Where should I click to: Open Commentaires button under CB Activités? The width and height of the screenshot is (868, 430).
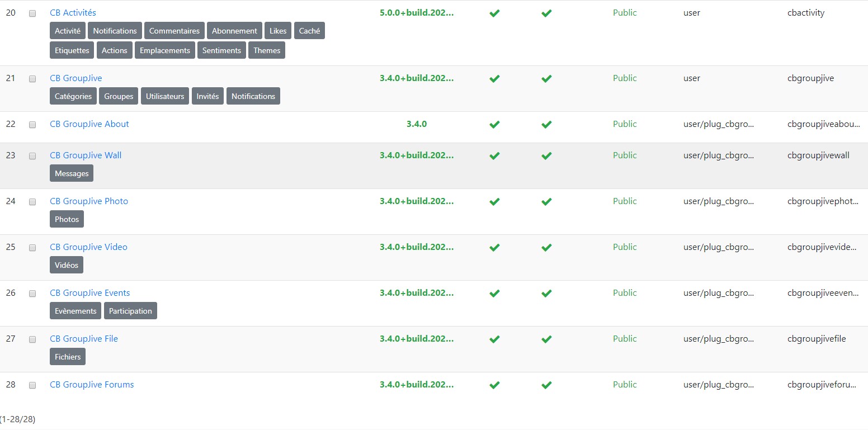tap(174, 31)
